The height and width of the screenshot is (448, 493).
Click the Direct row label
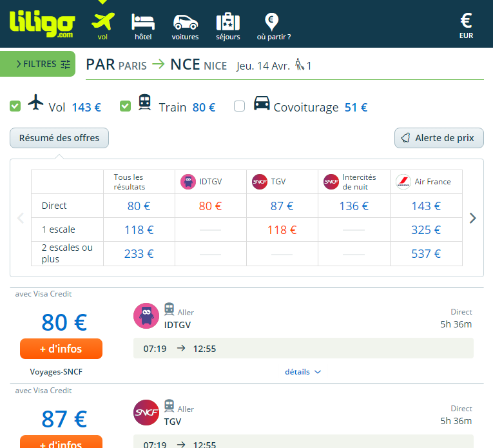[x=54, y=206]
